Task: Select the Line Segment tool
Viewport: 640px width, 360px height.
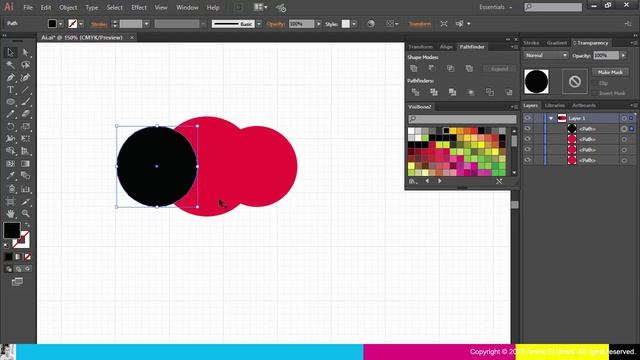Action: [x=25, y=90]
